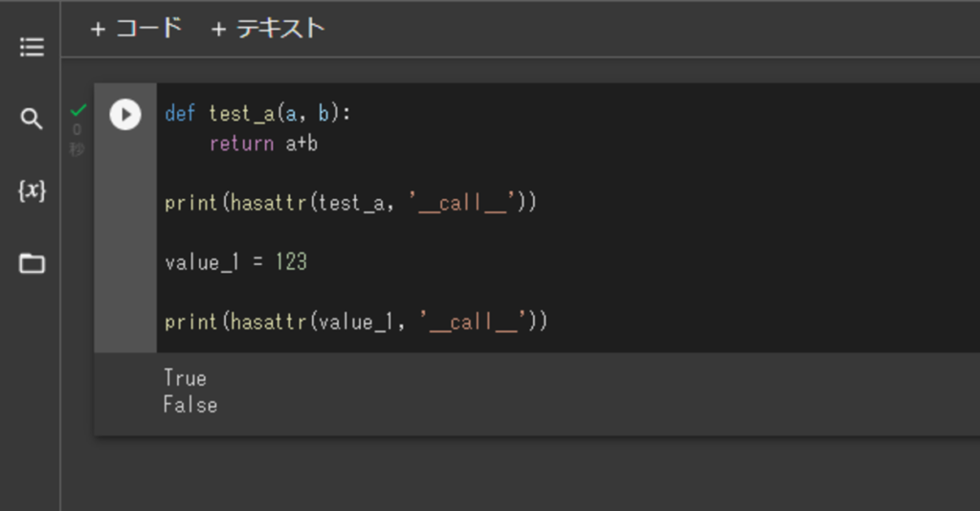Click the execution time '0 秒' label
The width and height of the screenshot is (980, 511).
coord(77,140)
